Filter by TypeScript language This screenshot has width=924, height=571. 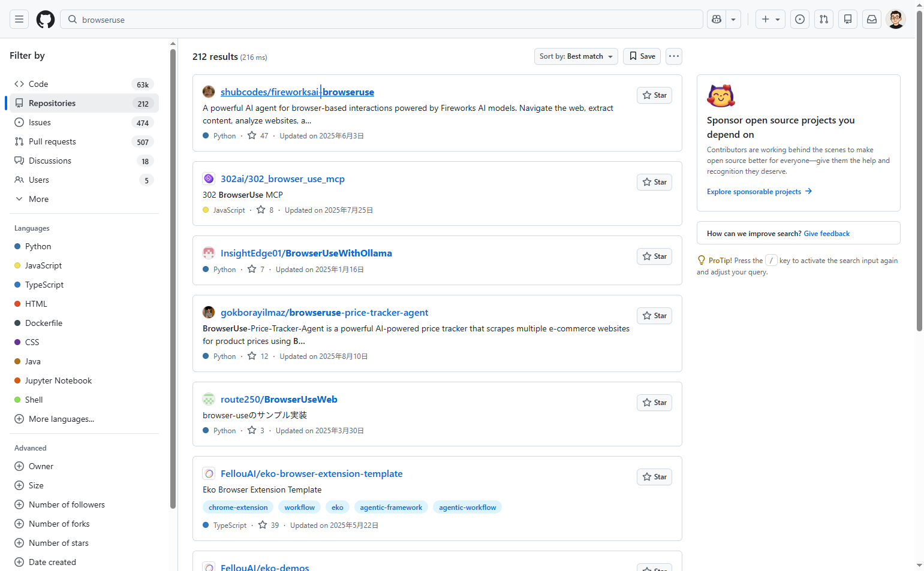[84, 285]
